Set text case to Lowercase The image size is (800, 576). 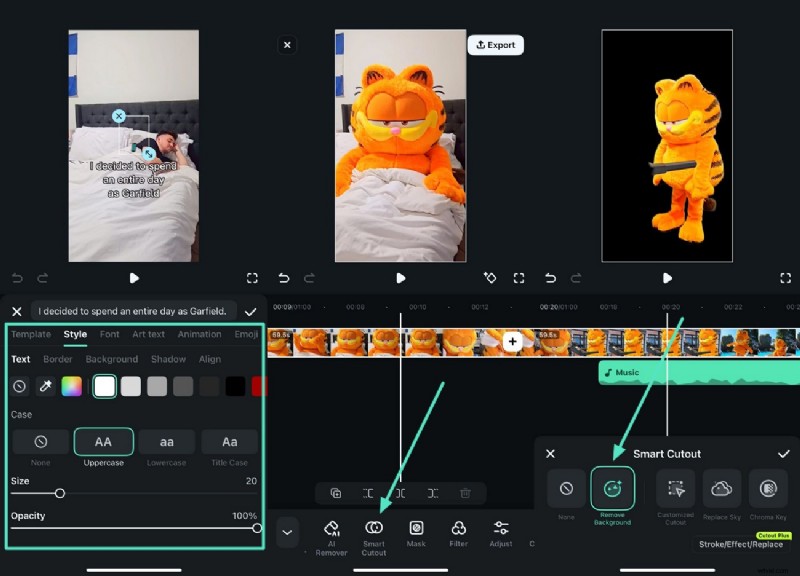pos(167,442)
